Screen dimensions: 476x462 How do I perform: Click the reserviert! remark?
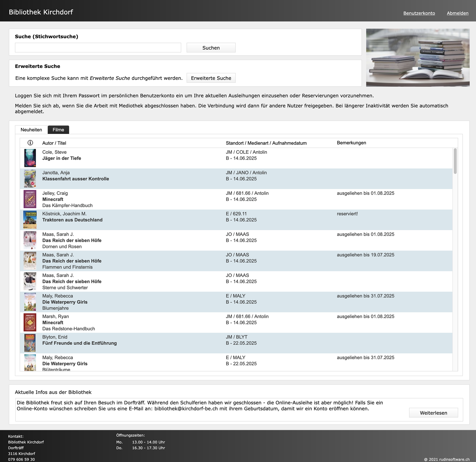(x=347, y=214)
